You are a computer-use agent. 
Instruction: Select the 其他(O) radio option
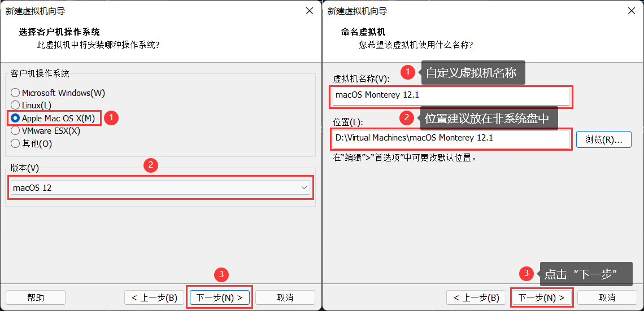coord(31,143)
